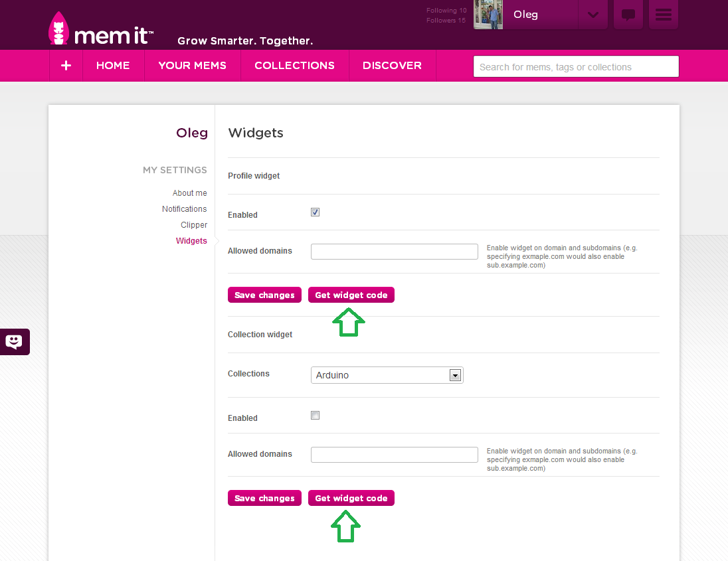Get widget code for Profile widget
Image resolution: width=728 pixels, height=561 pixels.
pos(351,295)
